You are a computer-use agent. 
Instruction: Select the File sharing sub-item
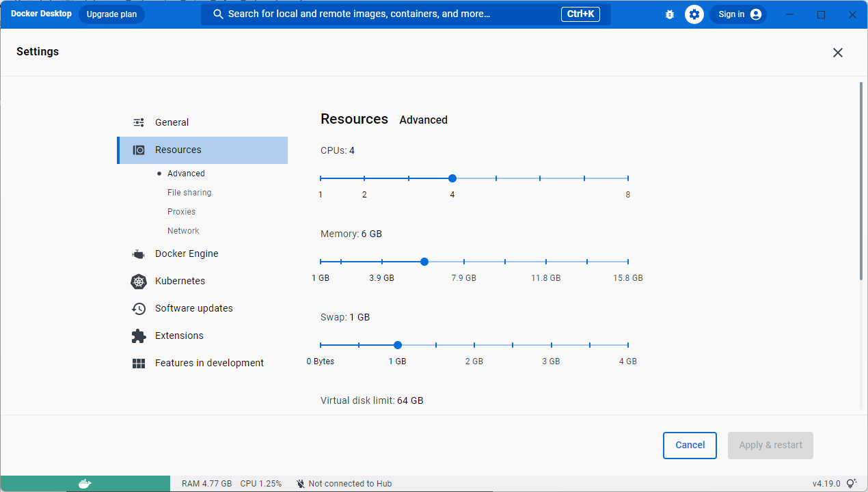(189, 193)
